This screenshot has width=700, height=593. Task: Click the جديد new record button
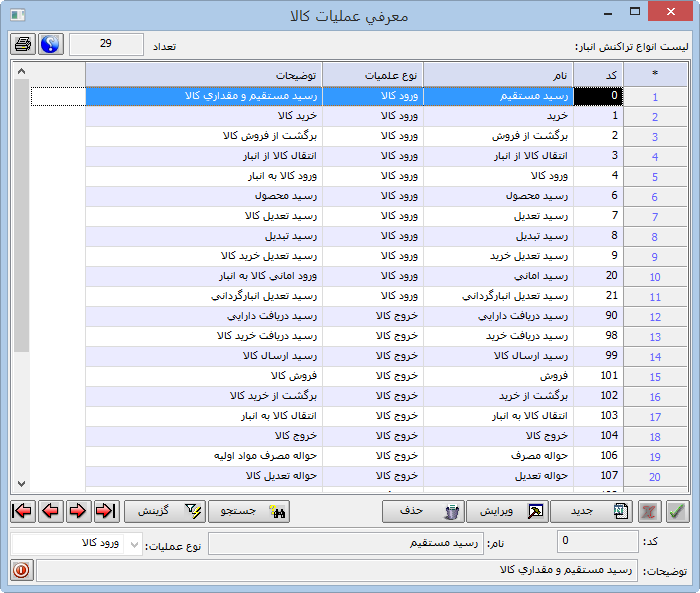592,511
